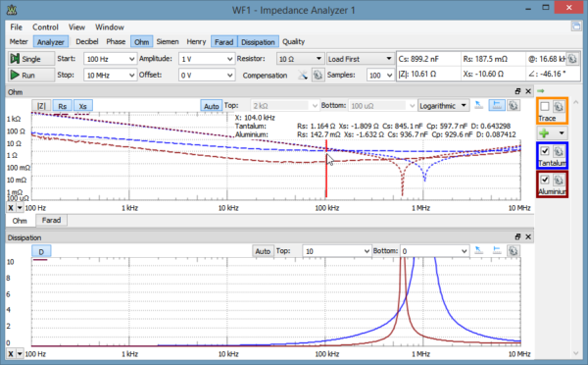Show the Siemen view
This screenshot has height=365, width=588.
click(168, 41)
